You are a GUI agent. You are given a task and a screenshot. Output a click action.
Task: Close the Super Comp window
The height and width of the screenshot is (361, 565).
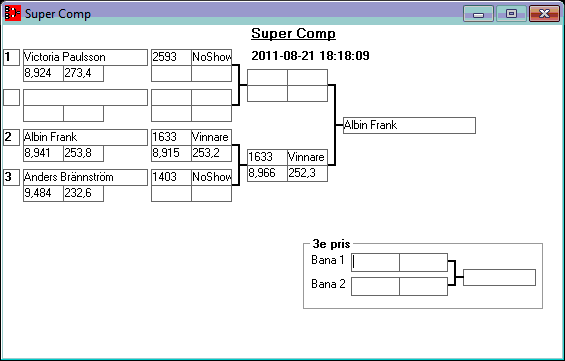click(544, 14)
